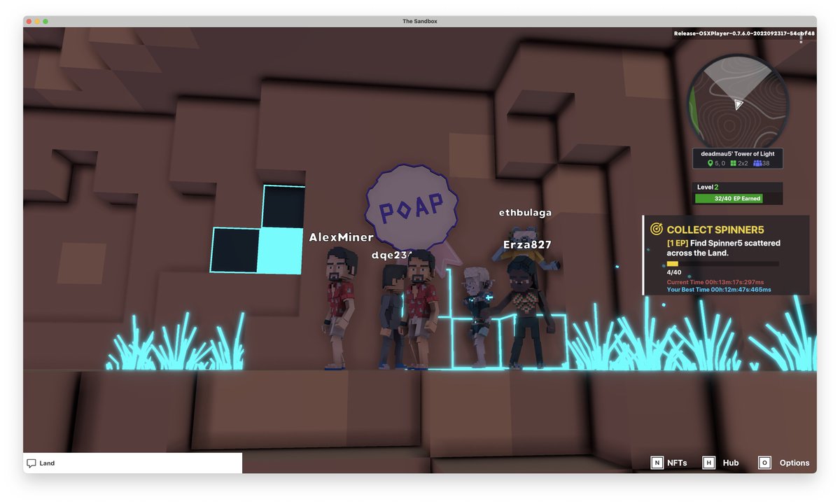The width and height of the screenshot is (840, 504).
Task: Click the Level 2 label
Action: point(708,187)
